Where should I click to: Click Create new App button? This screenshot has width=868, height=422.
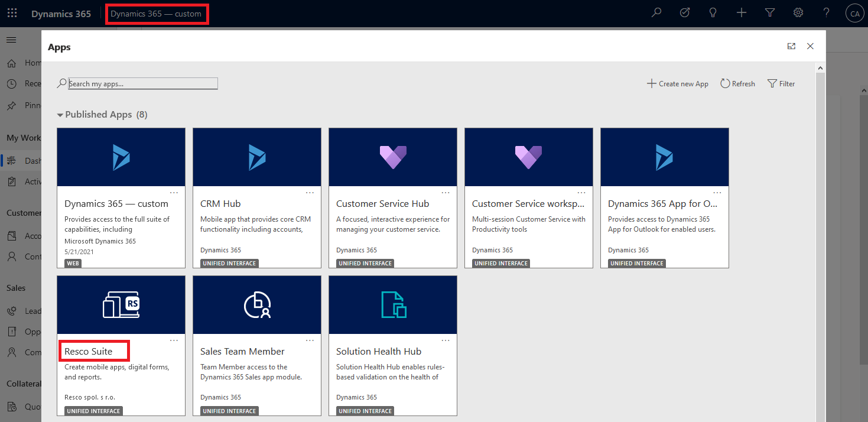pos(678,84)
